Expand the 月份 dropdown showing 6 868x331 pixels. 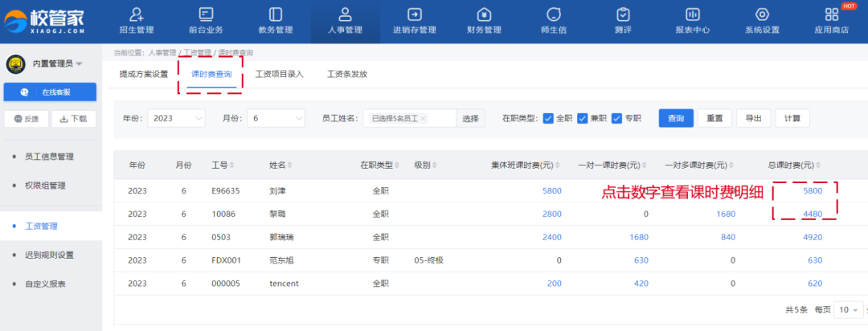276,118
